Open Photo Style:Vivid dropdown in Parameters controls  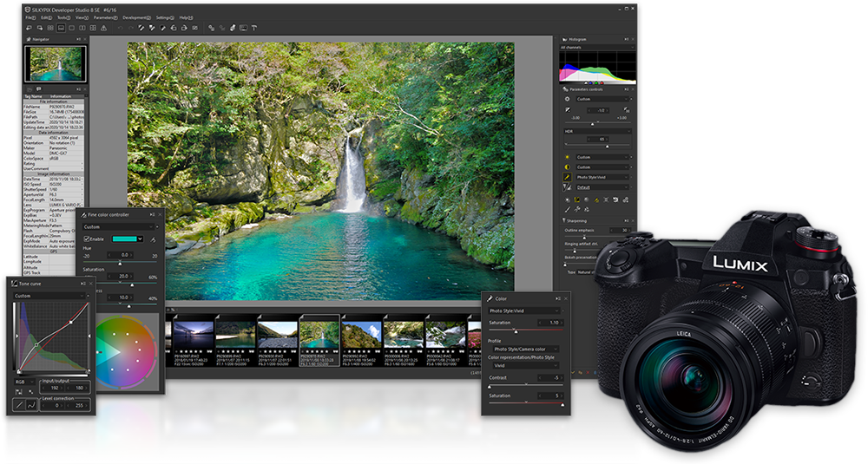602,177
